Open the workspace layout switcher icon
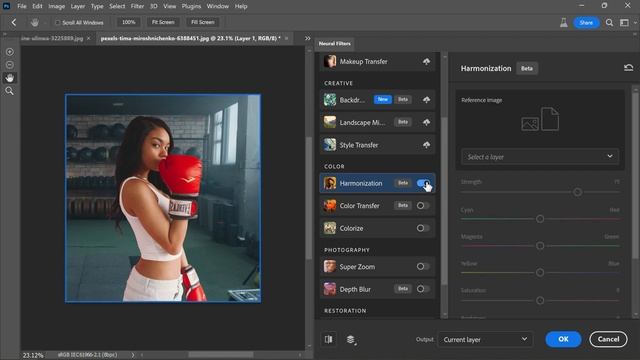Image resolution: width=640 pixels, height=360 pixels. [624, 22]
